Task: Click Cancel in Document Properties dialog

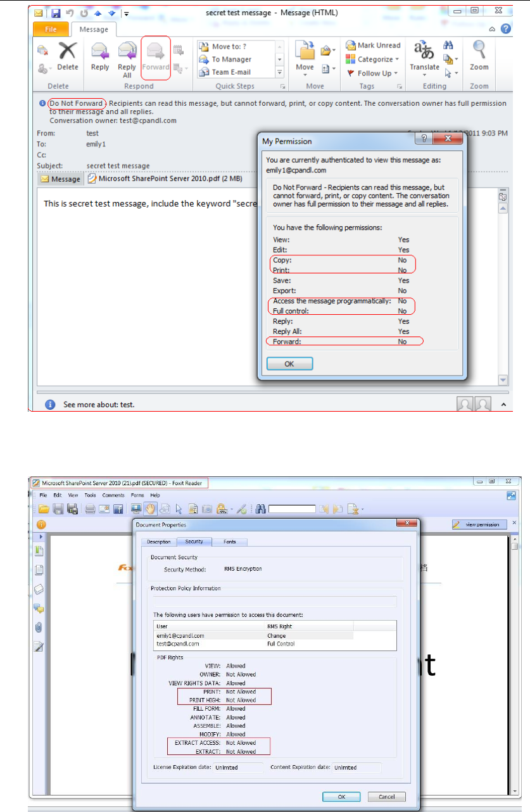Action: pyautogui.click(x=386, y=796)
